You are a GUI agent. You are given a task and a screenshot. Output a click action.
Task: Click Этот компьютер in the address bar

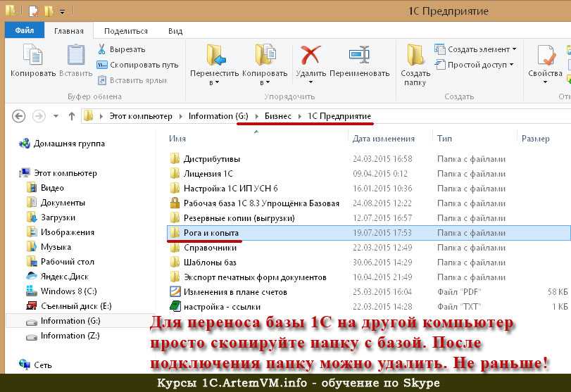pyautogui.click(x=141, y=116)
